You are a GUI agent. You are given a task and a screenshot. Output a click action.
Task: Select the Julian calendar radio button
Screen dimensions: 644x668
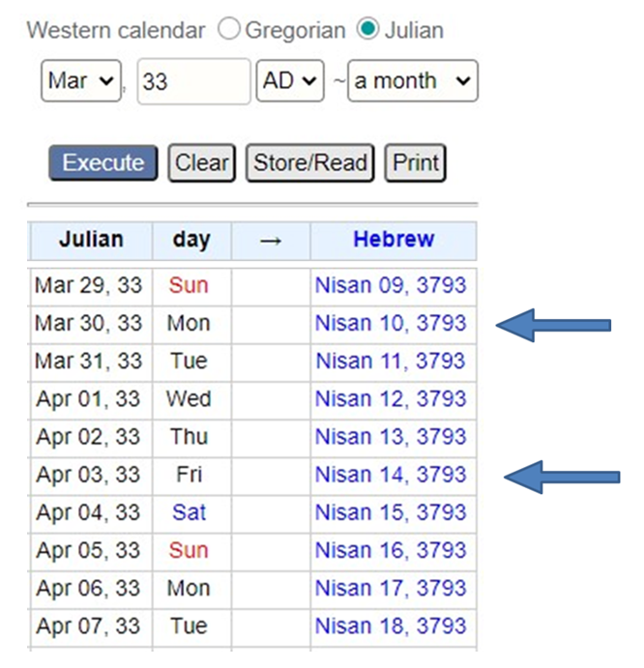pyautogui.click(x=367, y=29)
